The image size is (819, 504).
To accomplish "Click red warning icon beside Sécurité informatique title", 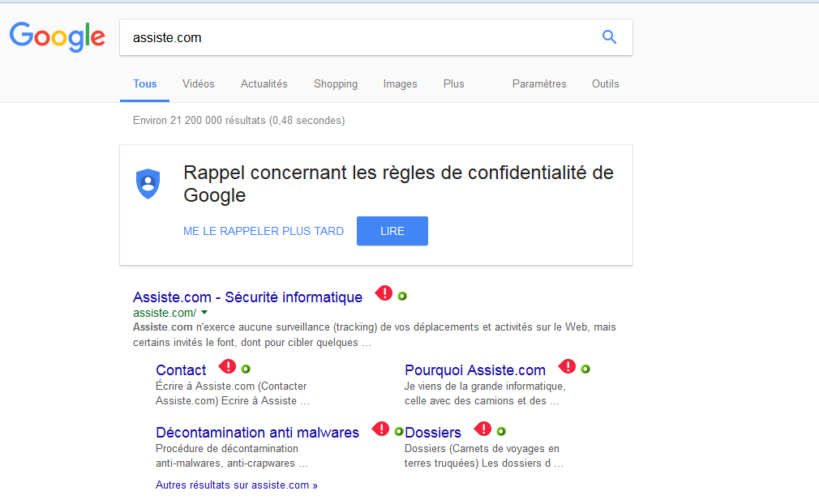I will 384,294.
